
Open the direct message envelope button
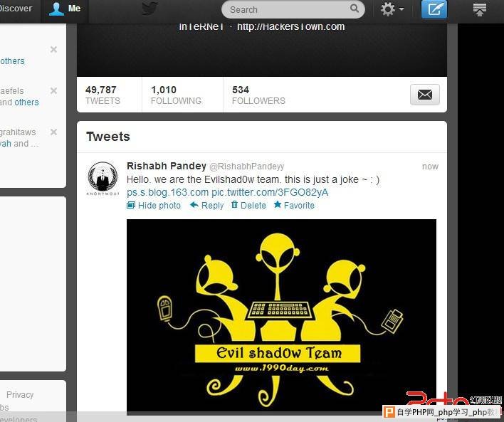click(424, 95)
